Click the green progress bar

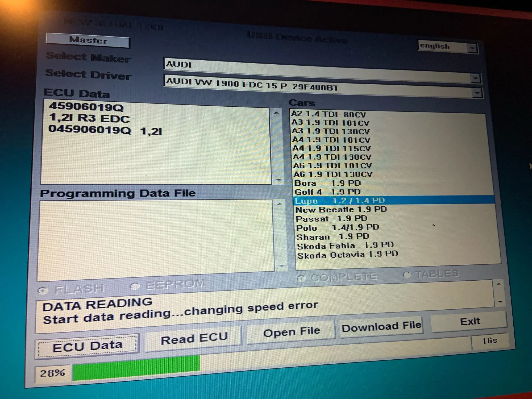click(x=136, y=368)
